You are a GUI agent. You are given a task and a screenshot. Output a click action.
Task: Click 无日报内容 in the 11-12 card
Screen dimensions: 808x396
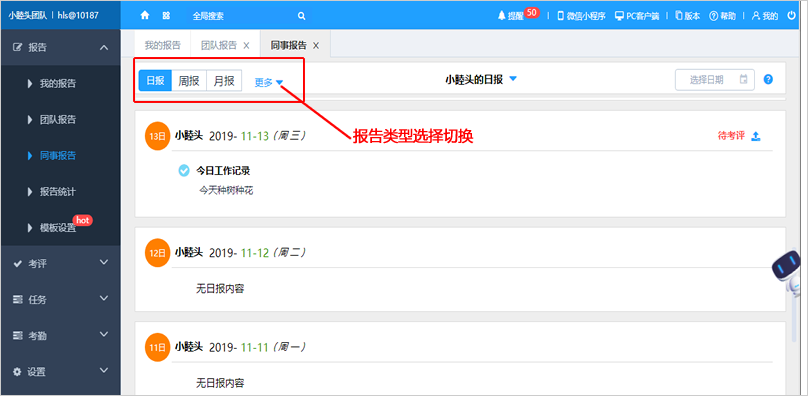coord(220,289)
